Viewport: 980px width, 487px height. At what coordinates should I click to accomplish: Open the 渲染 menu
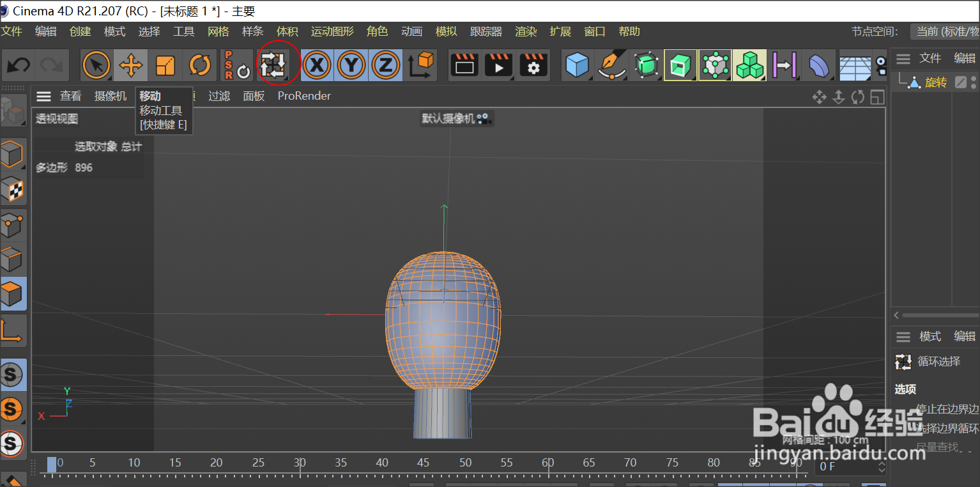(x=526, y=31)
